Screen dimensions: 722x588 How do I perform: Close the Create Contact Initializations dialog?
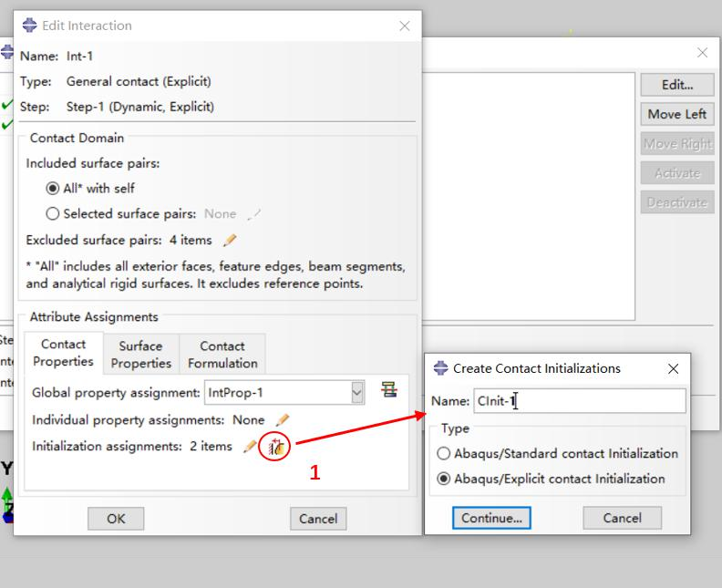[673, 368]
